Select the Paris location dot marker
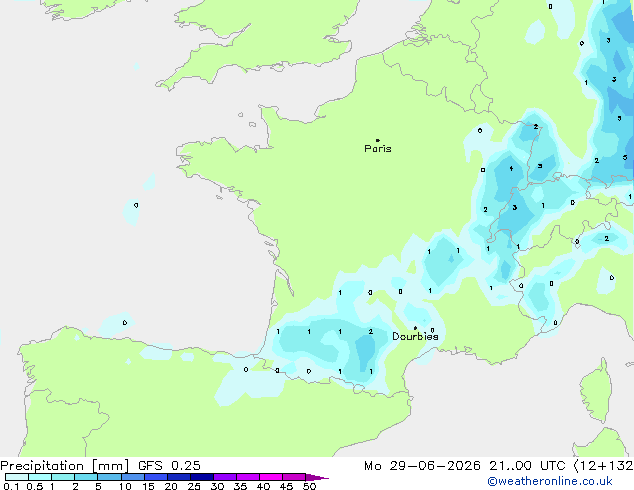Image resolution: width=634 pixels, height=490 pixels. [x=378, y=140]
